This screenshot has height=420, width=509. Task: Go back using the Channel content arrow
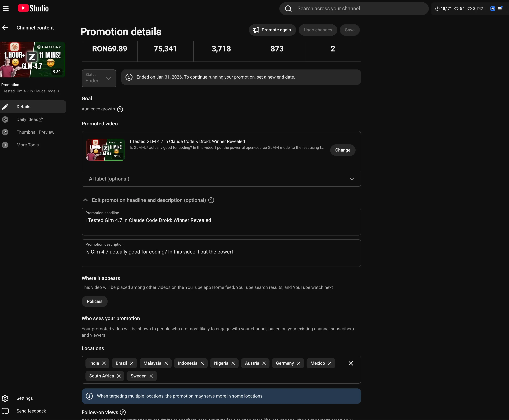pyautogui.click(x=5, y=28)
